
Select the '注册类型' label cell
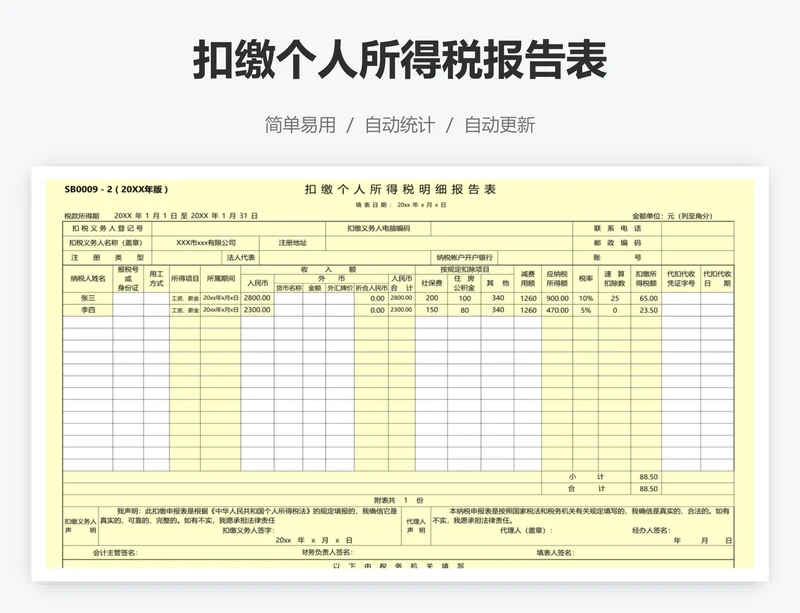tap(107, 257)
